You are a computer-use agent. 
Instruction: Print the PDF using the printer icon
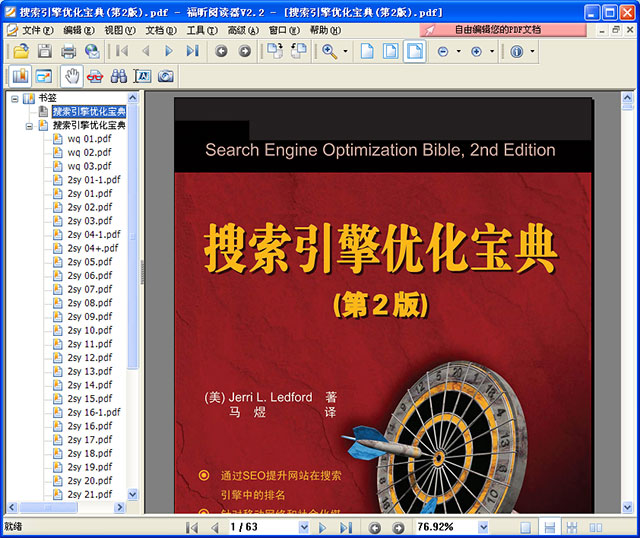pos(68,51)
